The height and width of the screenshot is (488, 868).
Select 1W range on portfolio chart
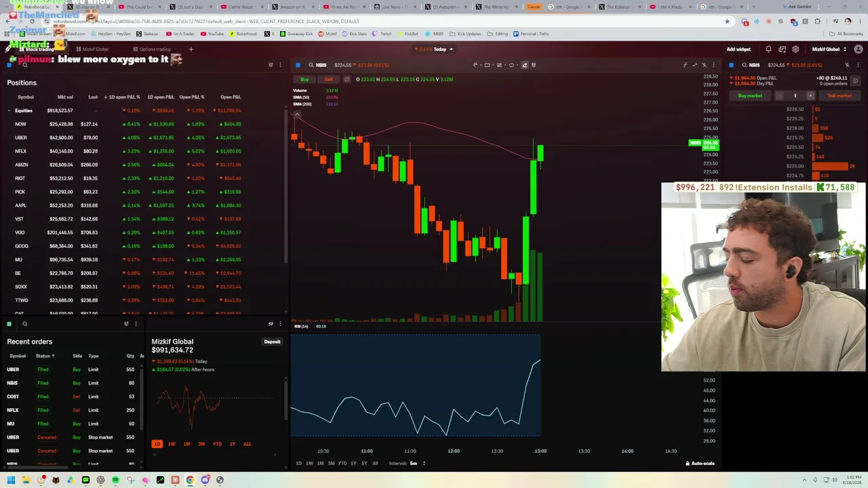[172, 444]
